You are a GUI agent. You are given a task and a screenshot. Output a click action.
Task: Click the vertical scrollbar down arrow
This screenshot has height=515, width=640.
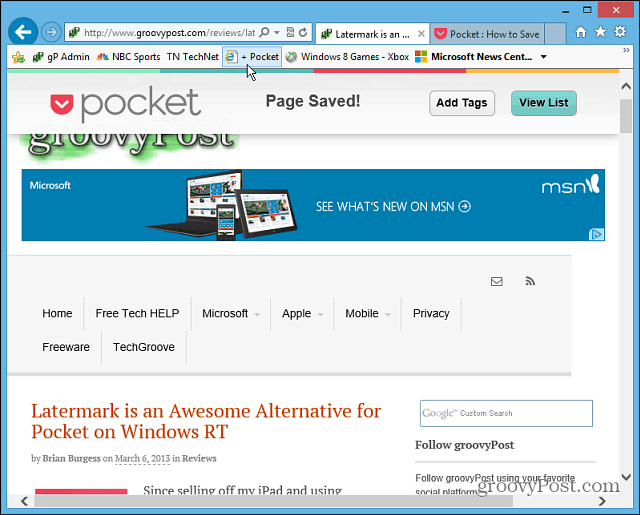click(x=626, y=476)
